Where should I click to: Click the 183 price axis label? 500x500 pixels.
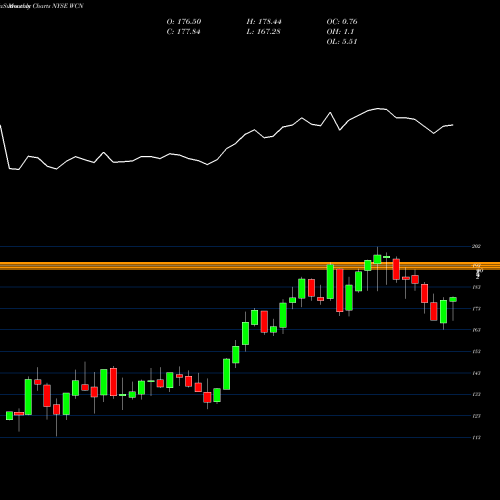[477, 287]
